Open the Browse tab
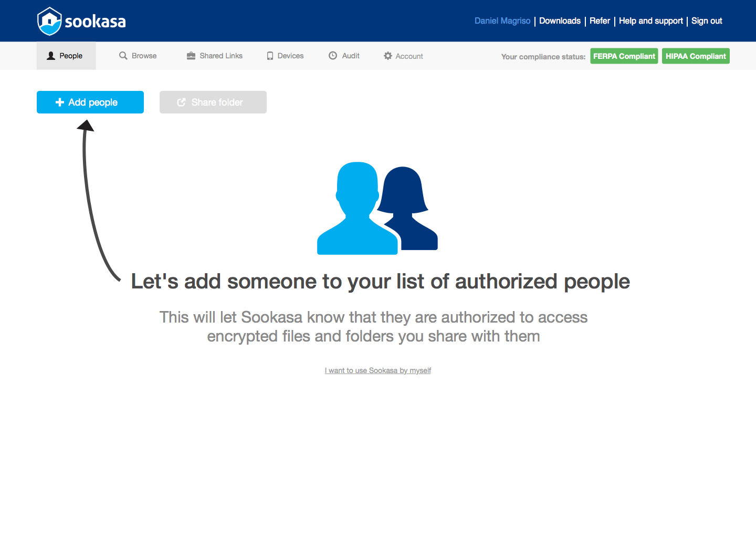 (x=144, y=56)
